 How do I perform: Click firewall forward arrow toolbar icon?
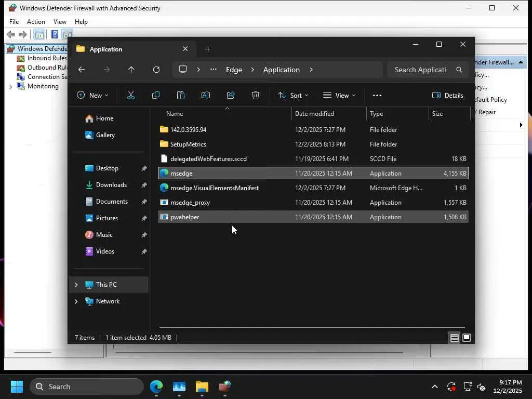point(23,34)
